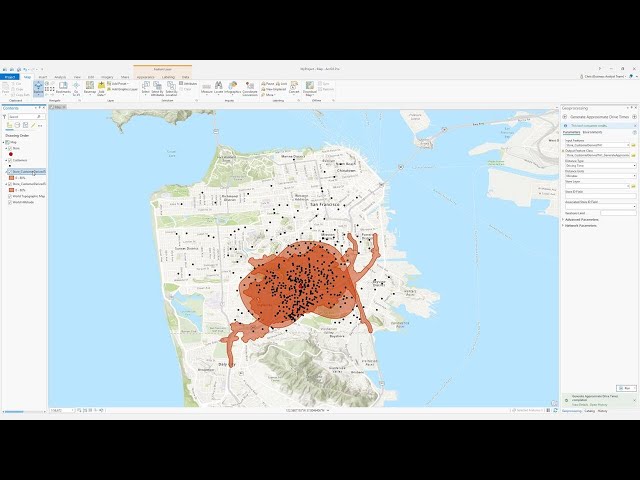Click the add-to-favorites plus icon beside tool title
640x480 pixels.
634,117
